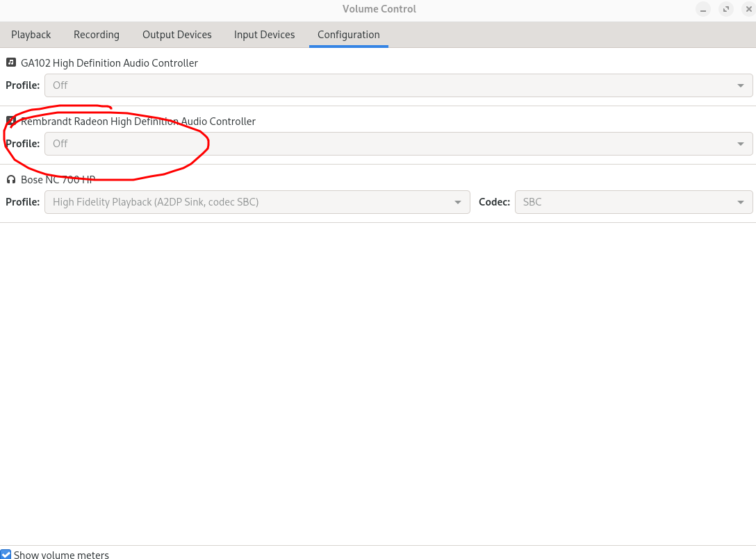Open the Output Devices tab
Viewport: 756px width, 559px height.
177,35
